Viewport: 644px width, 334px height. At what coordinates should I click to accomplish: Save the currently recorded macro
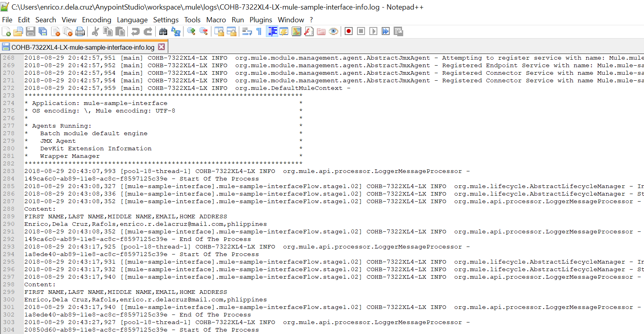(x=398, y=31)
